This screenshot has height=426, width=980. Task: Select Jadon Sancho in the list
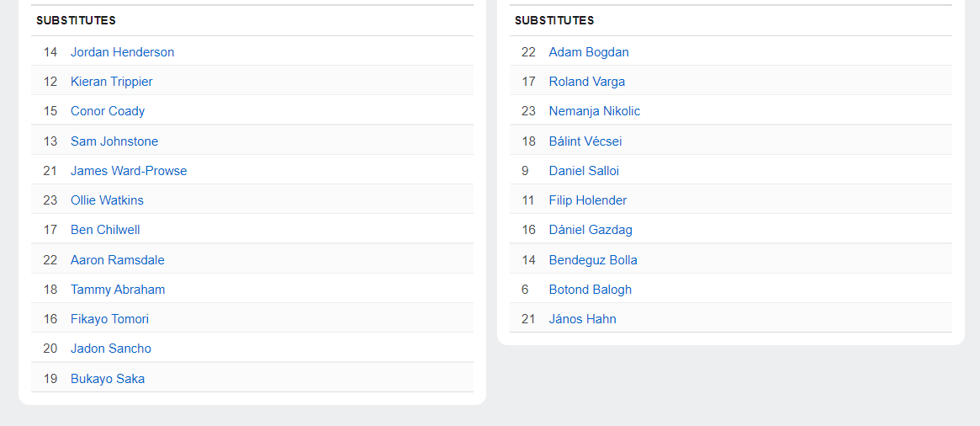[x=111, y=349]
